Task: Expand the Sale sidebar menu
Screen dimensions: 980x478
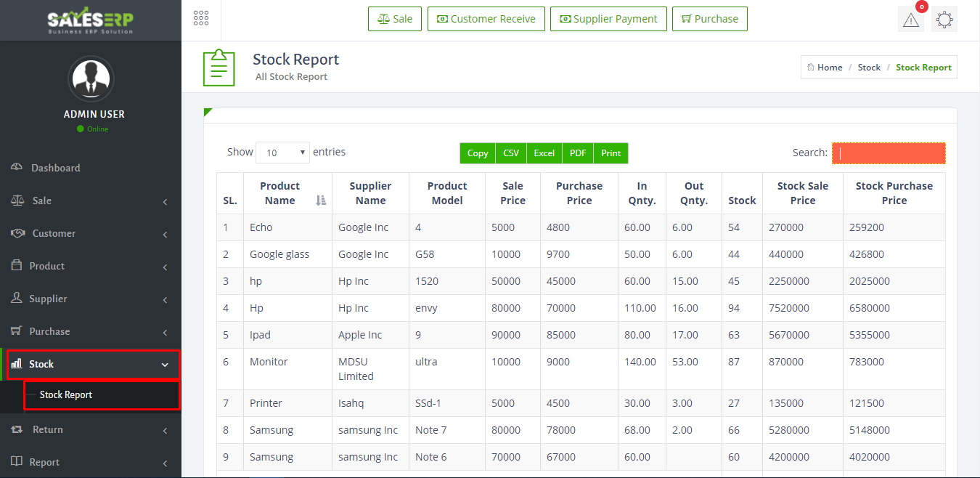Action: pyautogui.click(x=90, y=200)
